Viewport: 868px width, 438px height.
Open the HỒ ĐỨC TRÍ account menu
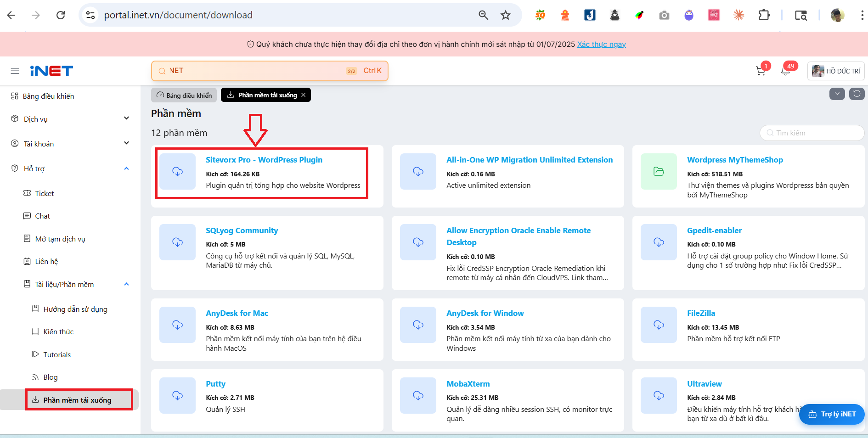click(836, 71)
